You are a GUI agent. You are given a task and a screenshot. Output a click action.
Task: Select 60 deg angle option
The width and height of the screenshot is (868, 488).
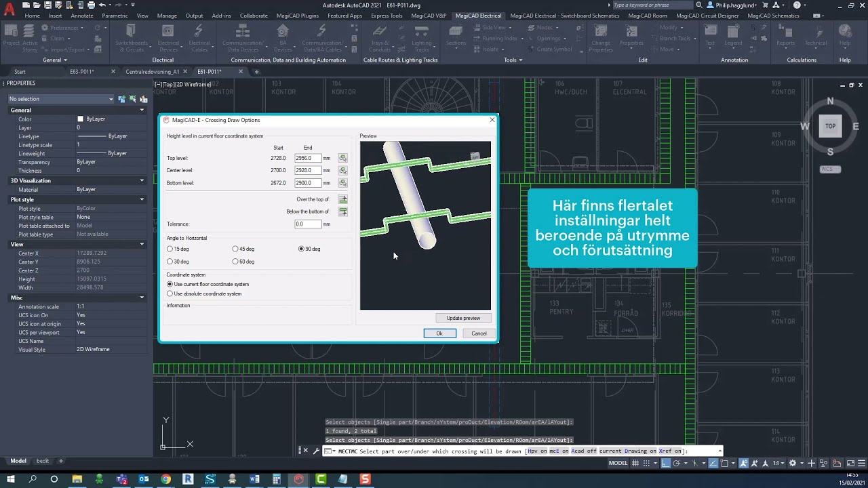(243, 262)
